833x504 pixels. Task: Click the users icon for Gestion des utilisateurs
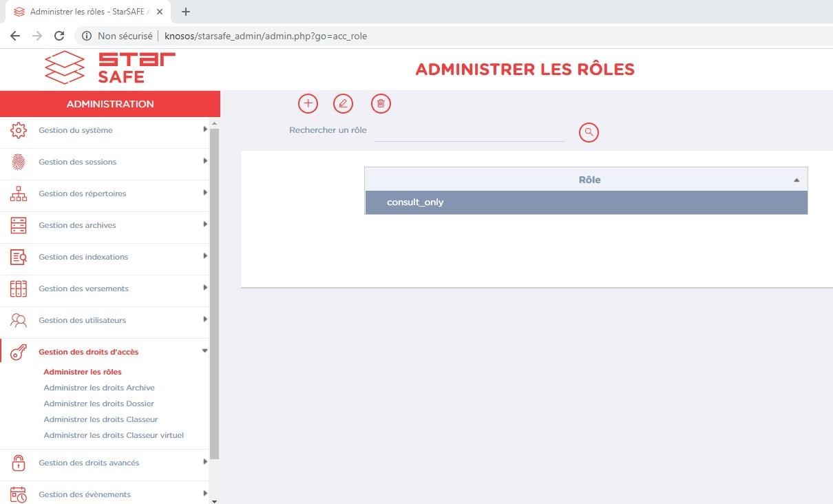coord(19,320)
